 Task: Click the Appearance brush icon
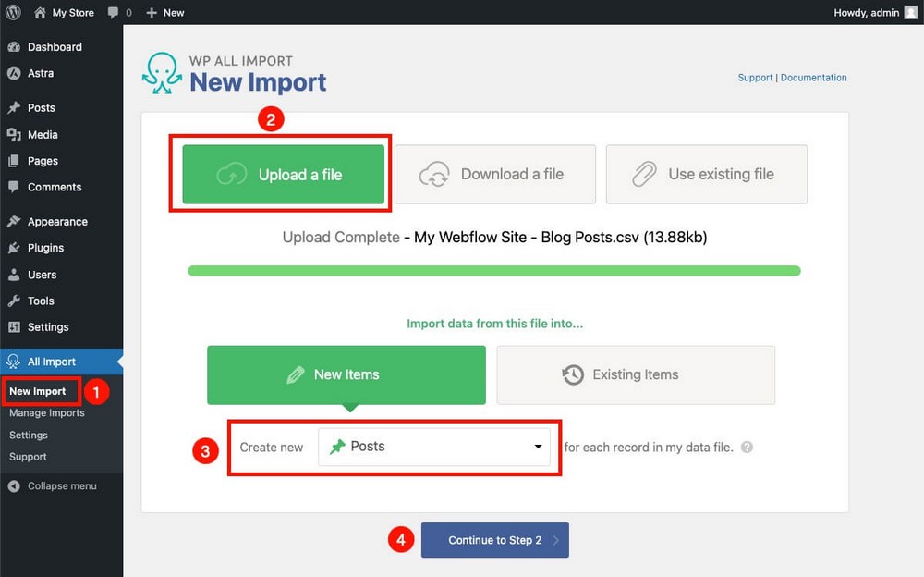click(x=14, y=221)
